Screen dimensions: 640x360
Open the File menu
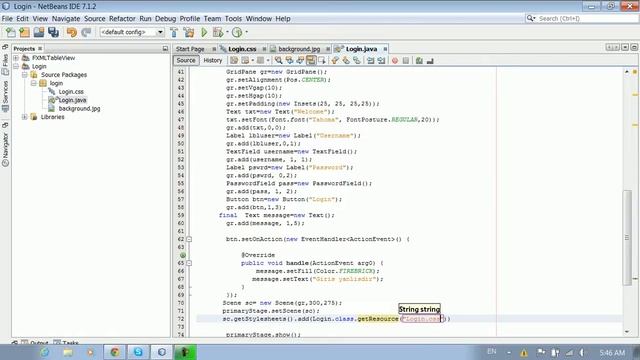click(x=7, y=19)
